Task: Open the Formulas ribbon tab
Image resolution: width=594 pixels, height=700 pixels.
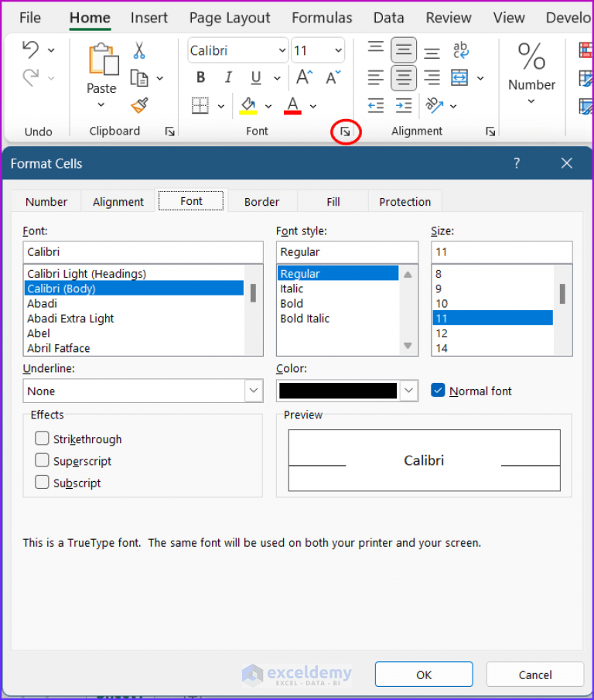Action: coord(322,18)
